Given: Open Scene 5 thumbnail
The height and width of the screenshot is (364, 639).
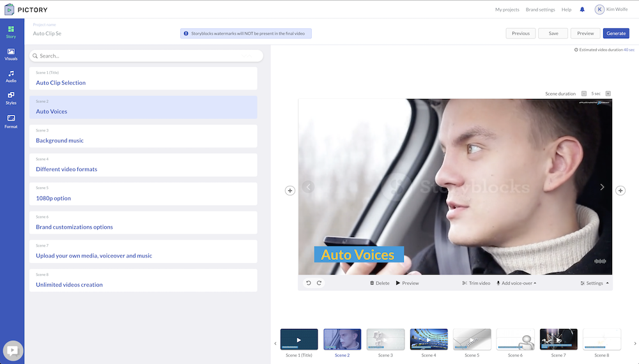Looking at the screenshot, I should click(472, 340).
